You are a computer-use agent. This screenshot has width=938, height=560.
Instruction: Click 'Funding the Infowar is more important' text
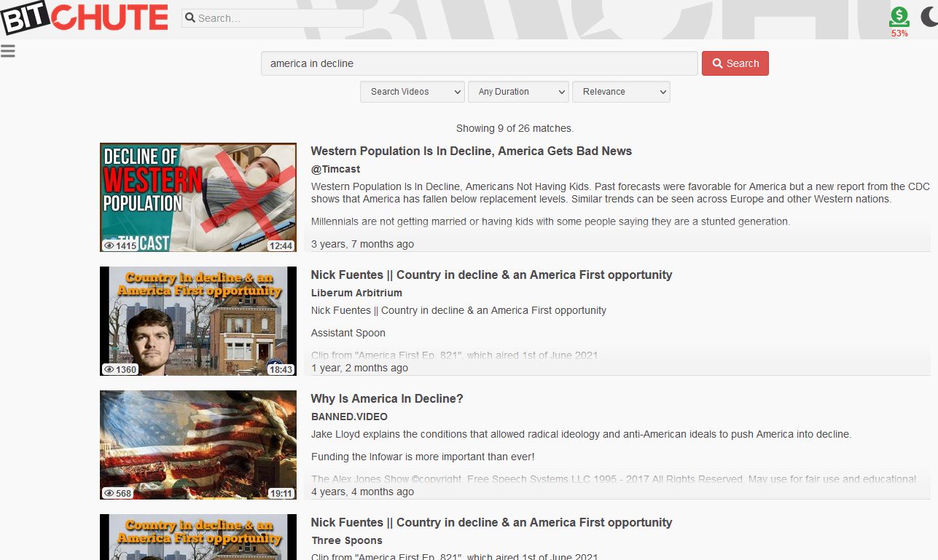pos(423,457)
